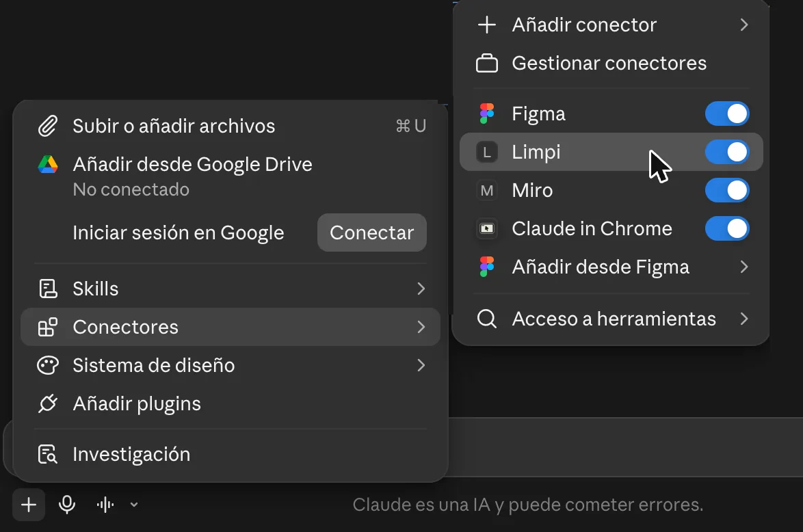
Task: Click the Skills document icon
Action: coord(48,289)
